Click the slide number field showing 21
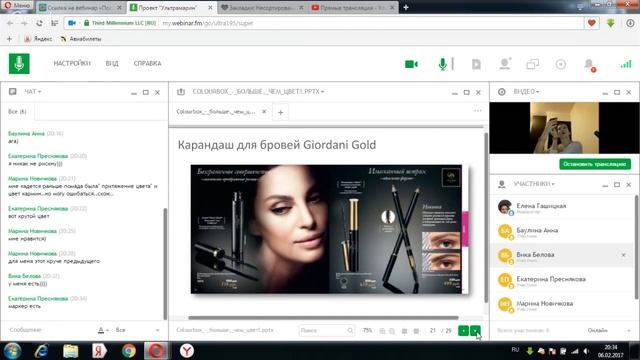Image resolution: width=640 pixels, height=360 pixels. tap(433, 330)
